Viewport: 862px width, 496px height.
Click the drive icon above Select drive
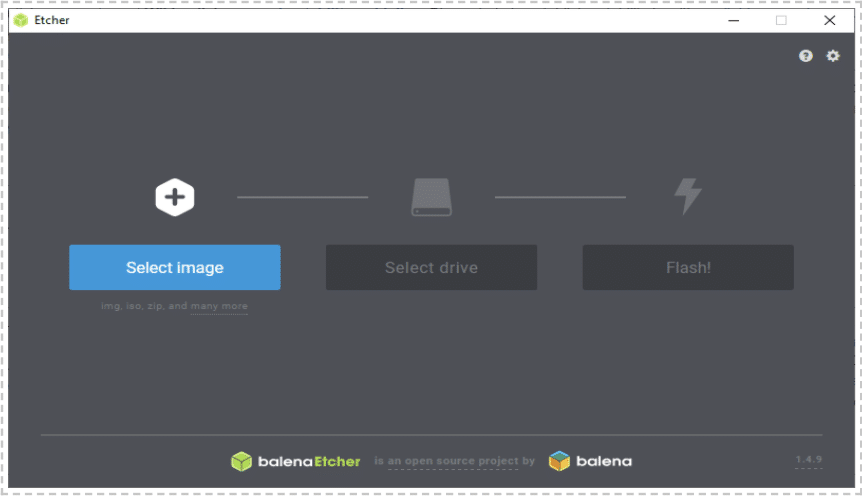(x=432, y=197)
